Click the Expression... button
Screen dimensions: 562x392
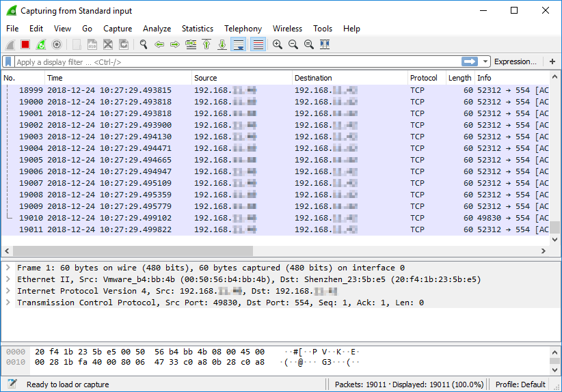516,61
